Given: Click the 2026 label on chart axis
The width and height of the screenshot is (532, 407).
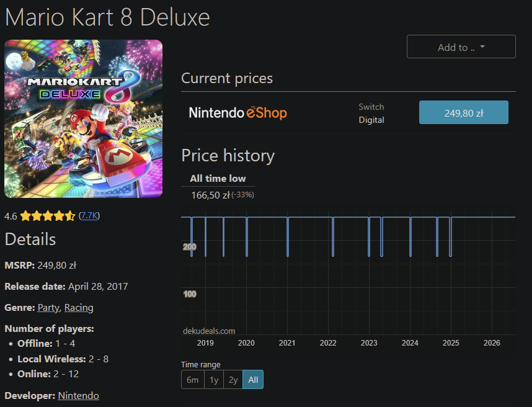Looking at the screenshot, I should pyautogui.click(x=492, y=343).
